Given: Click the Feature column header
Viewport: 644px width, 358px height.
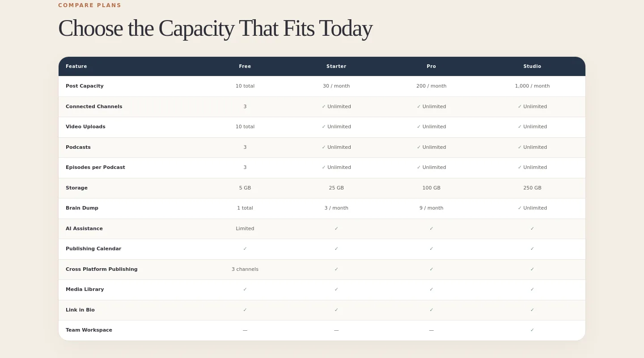Looking at the screenshot, I should [76, 66].
